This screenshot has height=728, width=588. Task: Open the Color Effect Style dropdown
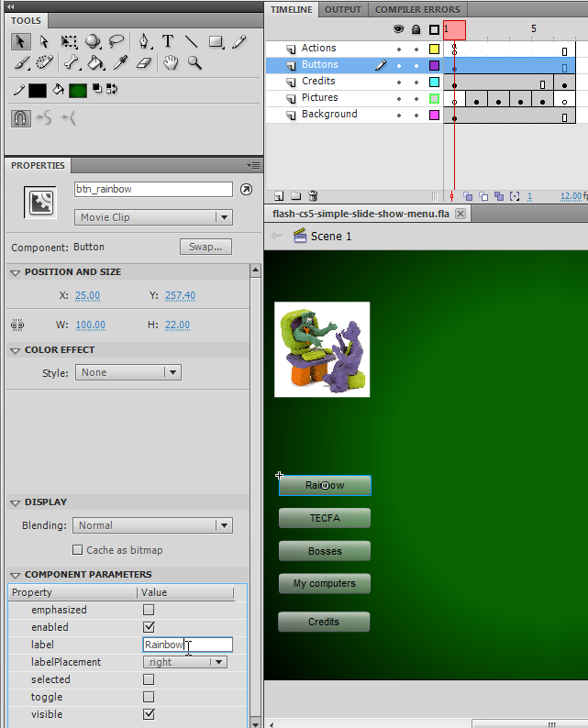coord(128,372)
